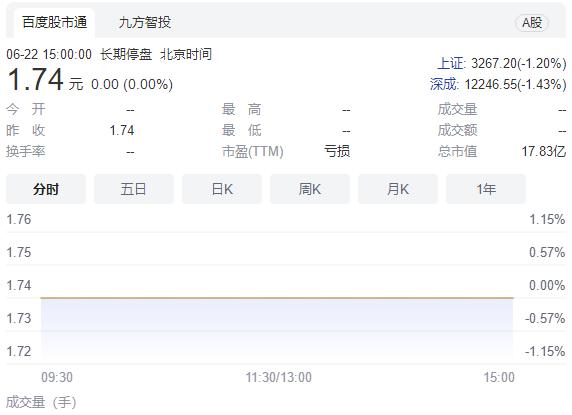Viewport: 572px width, 415px height.
Task: Click the 1.76 price axis label
Action: (19, 220)
